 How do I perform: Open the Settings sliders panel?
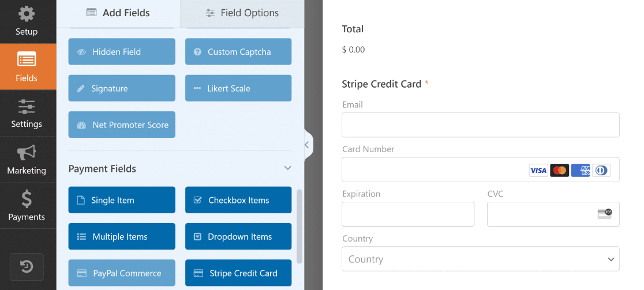click(27, 113)
